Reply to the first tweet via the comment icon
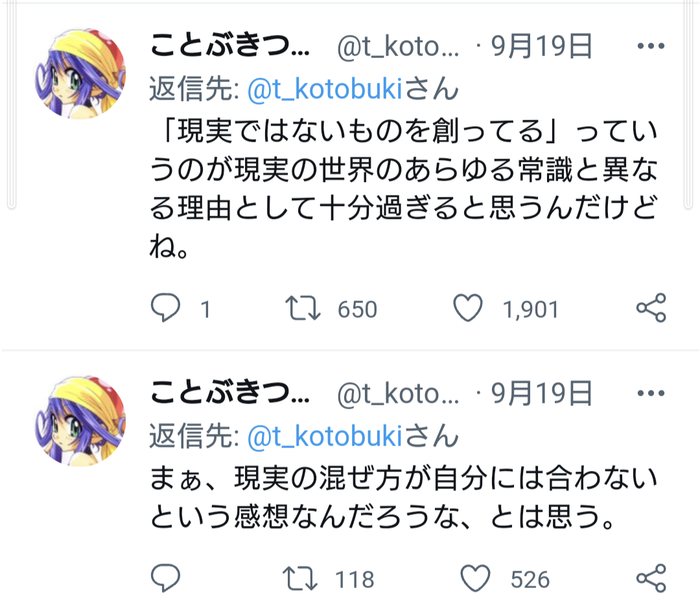This screenshot has height=612, width=700. tap(166, 308)
